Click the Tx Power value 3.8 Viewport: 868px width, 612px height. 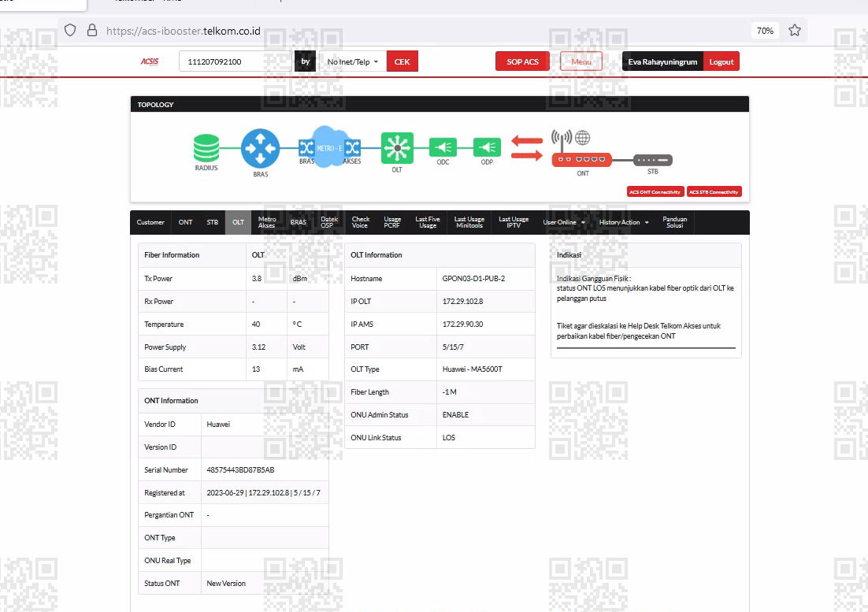pos(256,278)
